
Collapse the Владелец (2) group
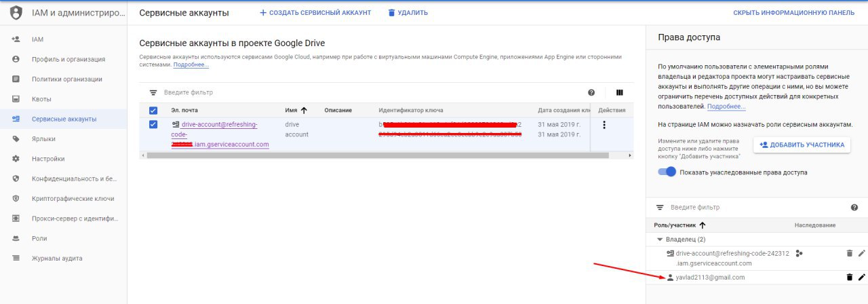(659, 240)
